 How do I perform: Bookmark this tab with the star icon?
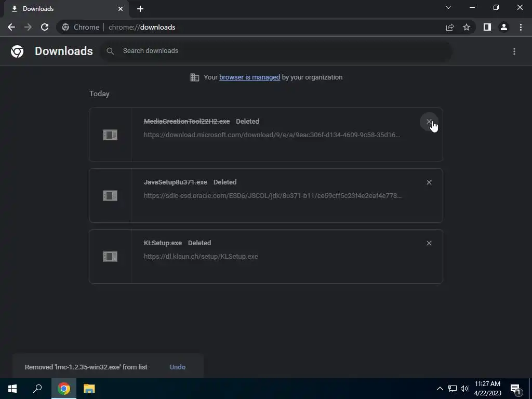click(467, 27)
